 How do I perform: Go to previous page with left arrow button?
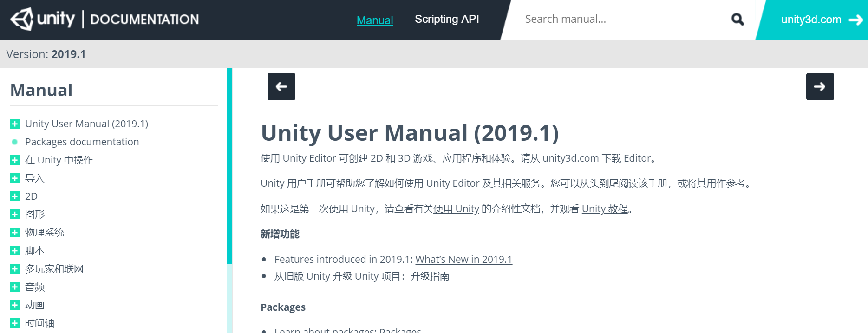click(281, 86)
